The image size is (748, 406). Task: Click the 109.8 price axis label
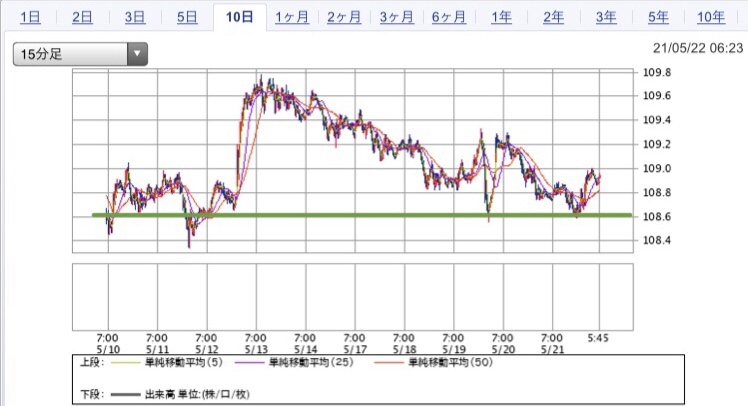(x=657, y=73)
